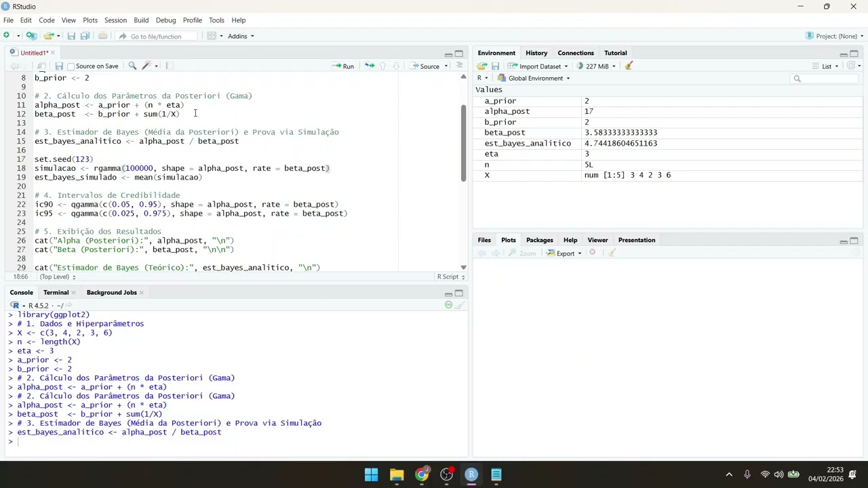Viewport: 868px width, 488px height.
Task: Print the current file
Action: (x=102, y=36)
